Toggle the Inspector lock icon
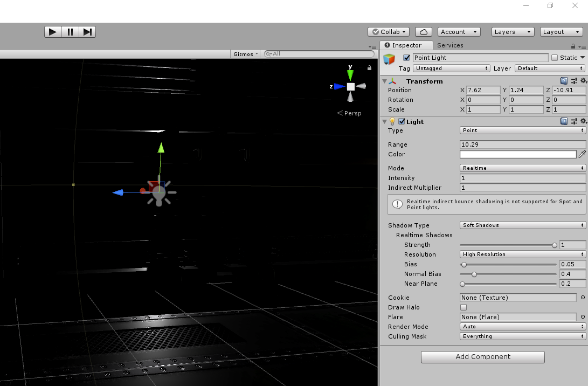The image size is (588, 386). (x=573, y=46)
